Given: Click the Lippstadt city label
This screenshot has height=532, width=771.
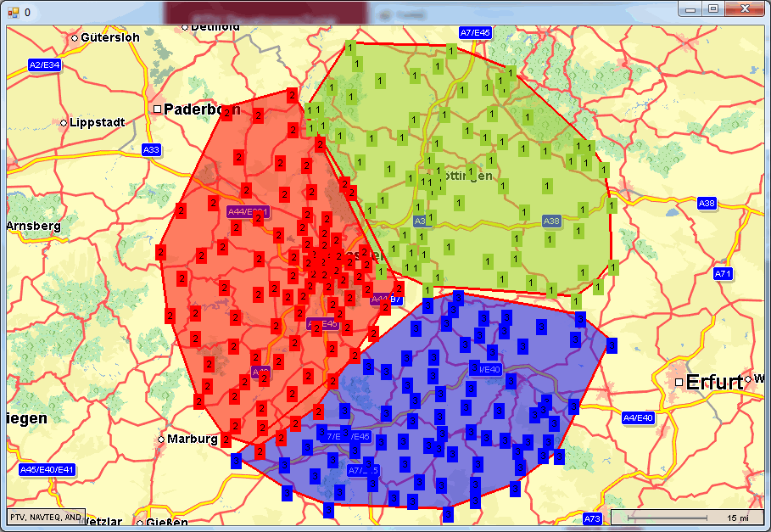Looking at the screenshot, I should [x=97, y=122].
